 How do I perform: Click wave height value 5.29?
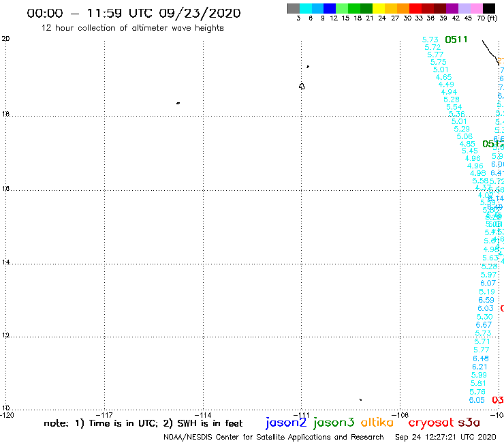pyautogui.click(x=462, y=129)
